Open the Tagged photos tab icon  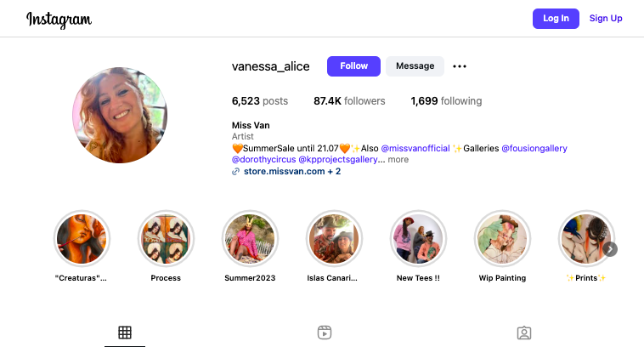click(524, 333)
